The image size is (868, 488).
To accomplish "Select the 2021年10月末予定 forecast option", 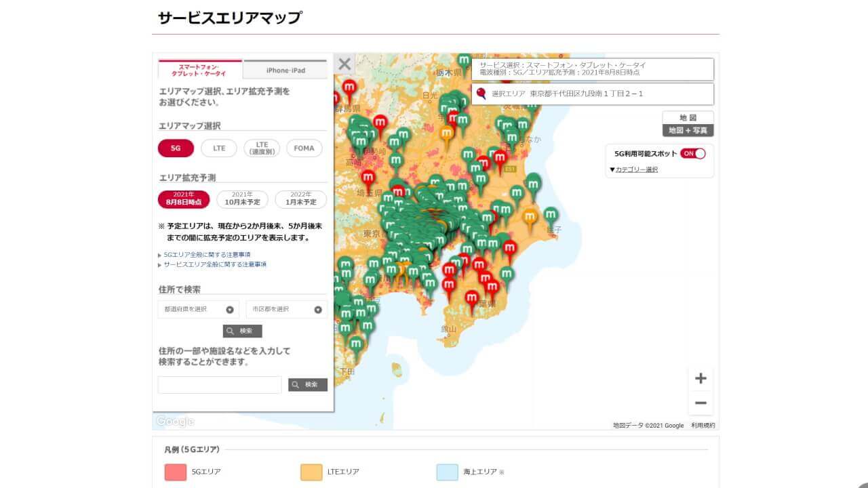I will tap(242, 199).
